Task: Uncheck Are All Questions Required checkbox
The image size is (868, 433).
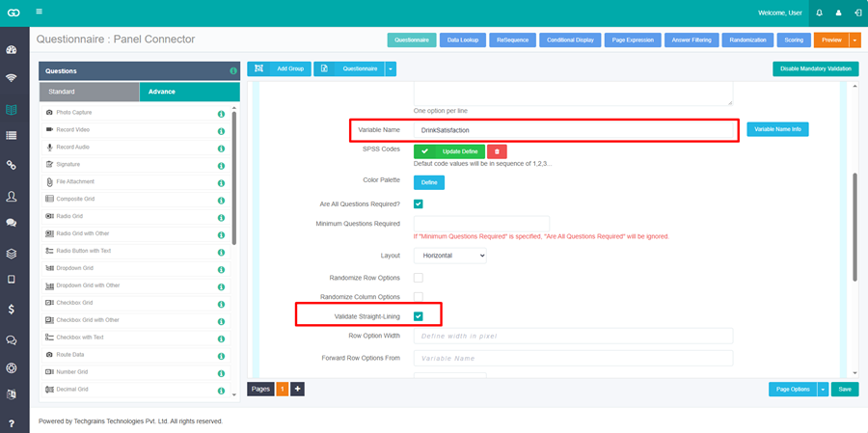Action: (x=419, y=203)
